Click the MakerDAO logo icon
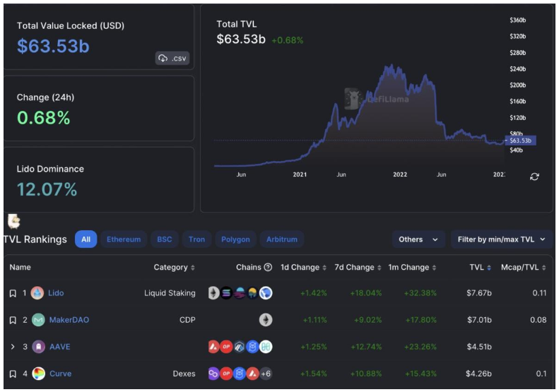 point(38,320)
